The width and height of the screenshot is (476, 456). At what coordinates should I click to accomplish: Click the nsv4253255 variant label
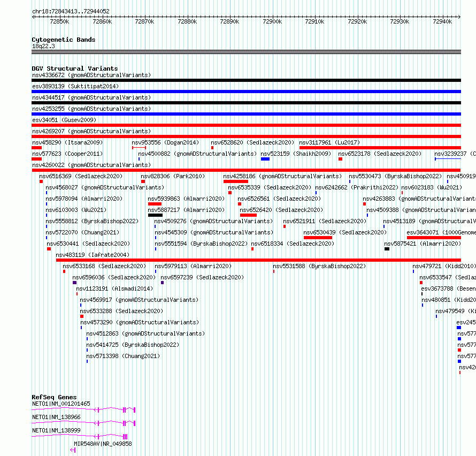[x=91, y=109]
